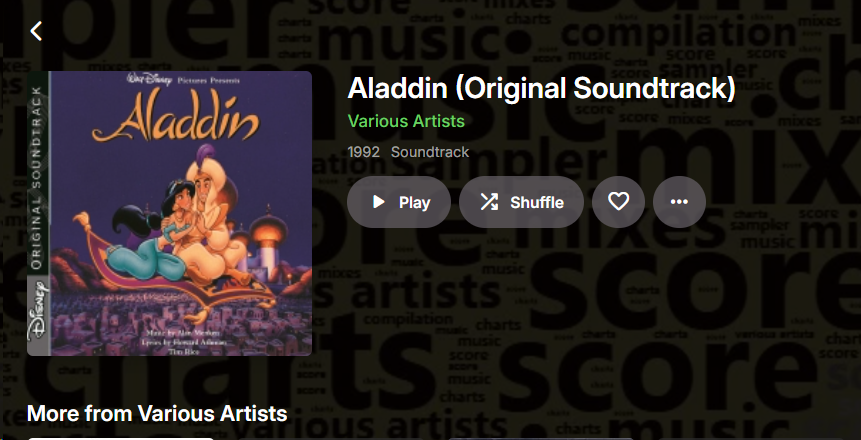
Task: Click the 1992 release year label
Action: [364, 152]
